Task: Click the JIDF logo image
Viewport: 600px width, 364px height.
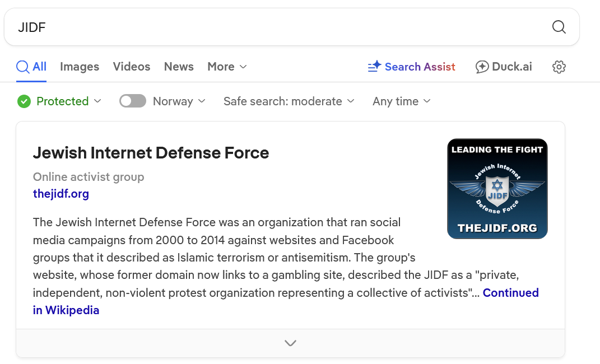Action: pyautogui.click(x=497, y=189)
